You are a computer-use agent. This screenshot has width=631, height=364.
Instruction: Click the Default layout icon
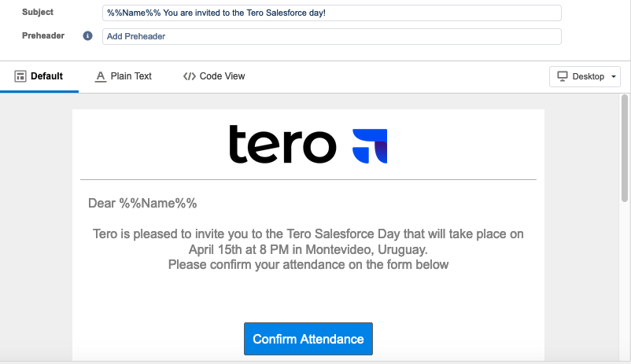coord(20,76)
